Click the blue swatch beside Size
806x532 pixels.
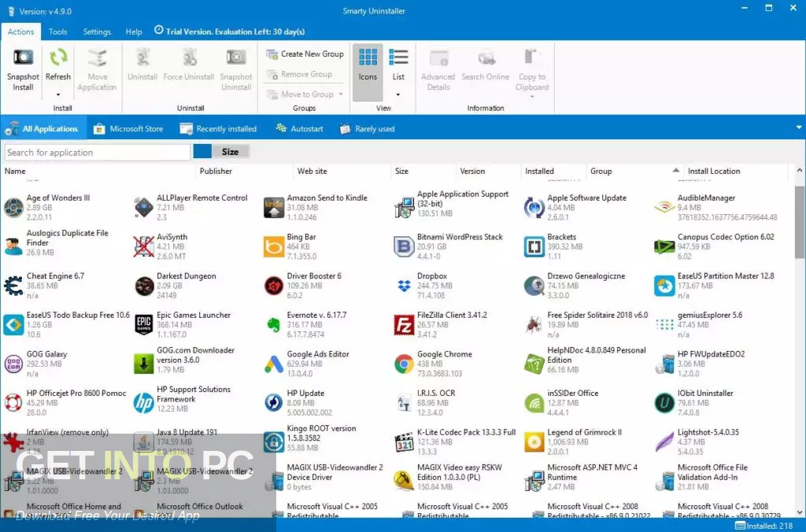tap(202, 151)
